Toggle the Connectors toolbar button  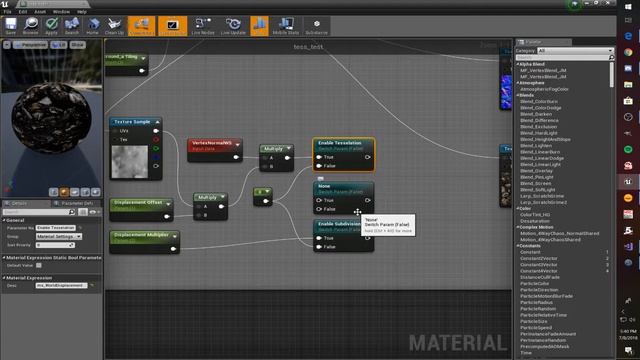[141, 26]
